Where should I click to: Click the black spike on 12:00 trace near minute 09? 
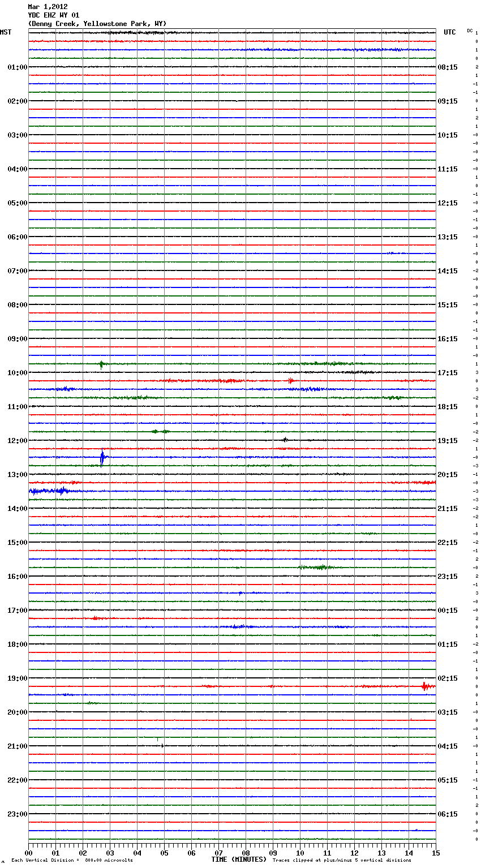[285, 440]
